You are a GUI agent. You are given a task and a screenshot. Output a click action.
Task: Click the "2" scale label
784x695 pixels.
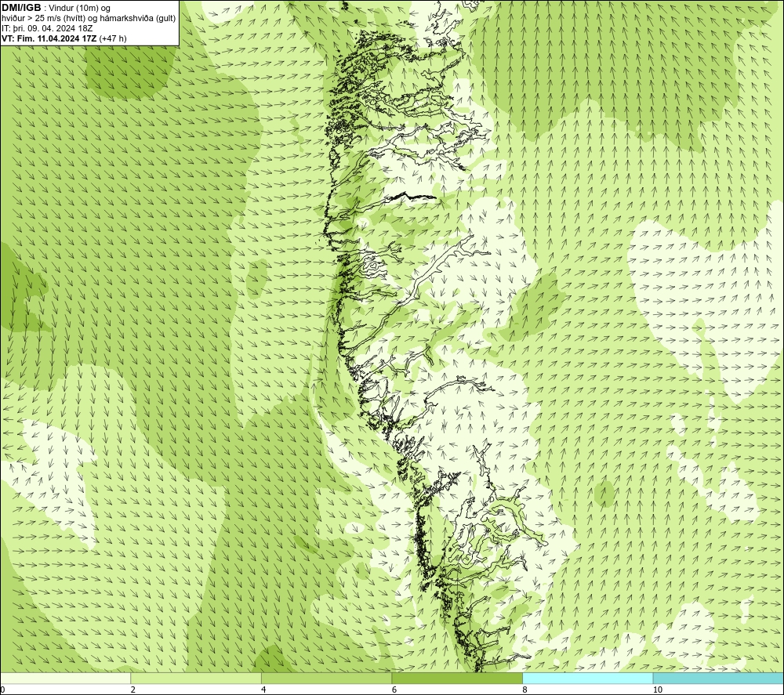click(133, 690)
